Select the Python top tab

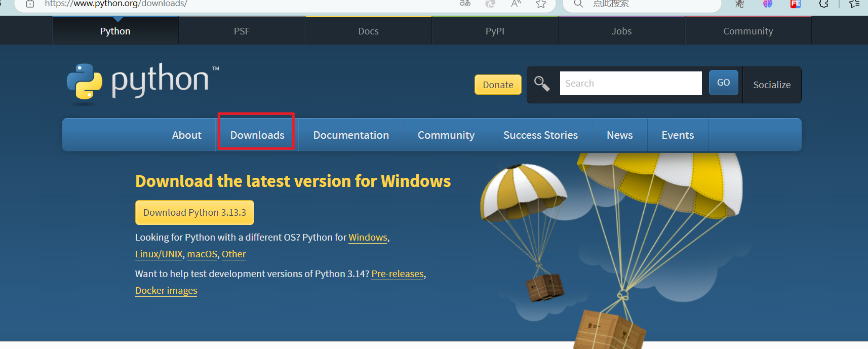[115, 31]
